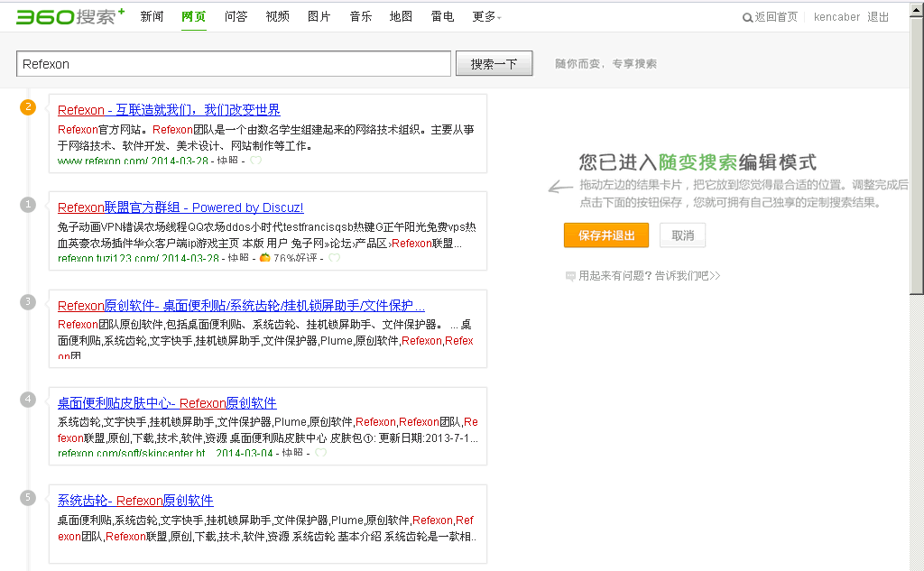The image size is (924, 571).
Task: Click the heart icon under refexon.tuzi123.com result
Action: point(334,257)
